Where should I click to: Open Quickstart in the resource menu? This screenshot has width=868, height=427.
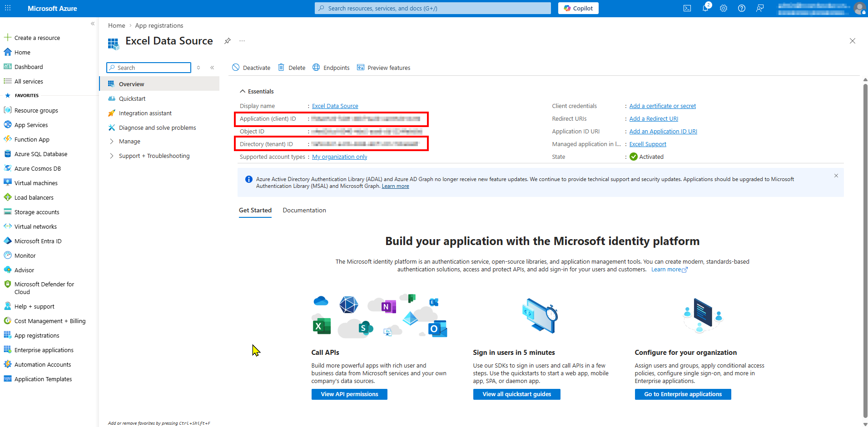(132, 98)
